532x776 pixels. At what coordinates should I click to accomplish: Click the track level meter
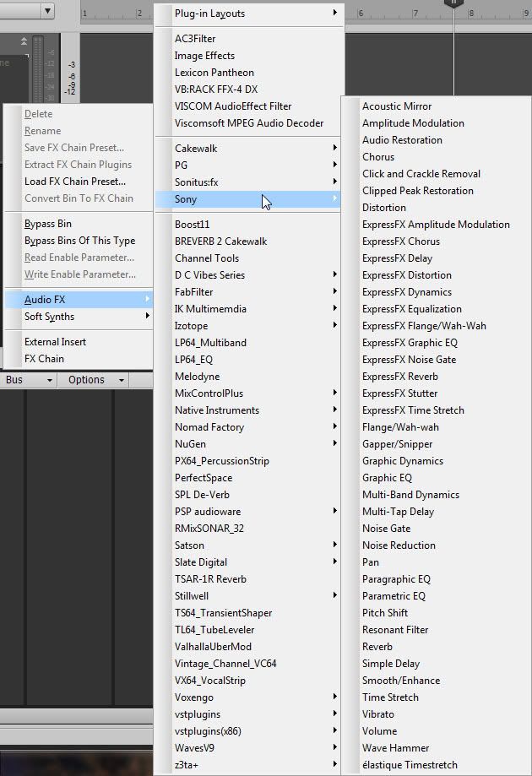click(x=36, y=68)
